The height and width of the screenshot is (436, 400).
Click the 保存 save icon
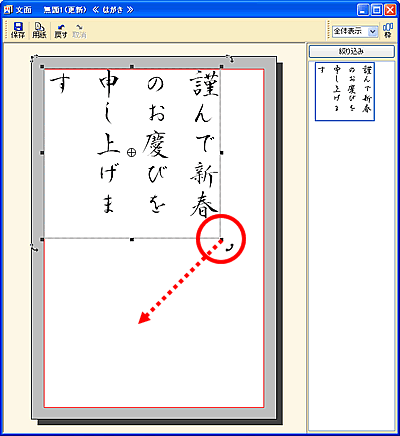click(x=18, y=30)
